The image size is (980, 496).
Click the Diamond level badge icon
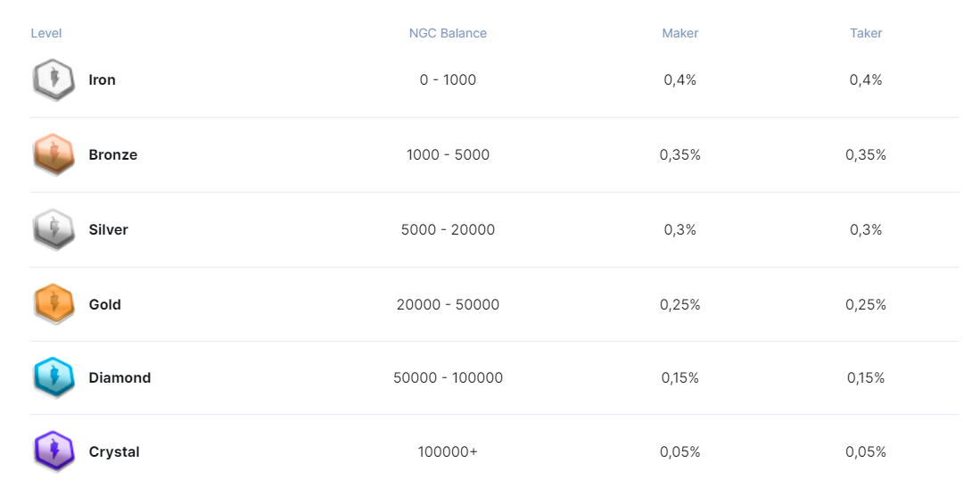point(53,377)
